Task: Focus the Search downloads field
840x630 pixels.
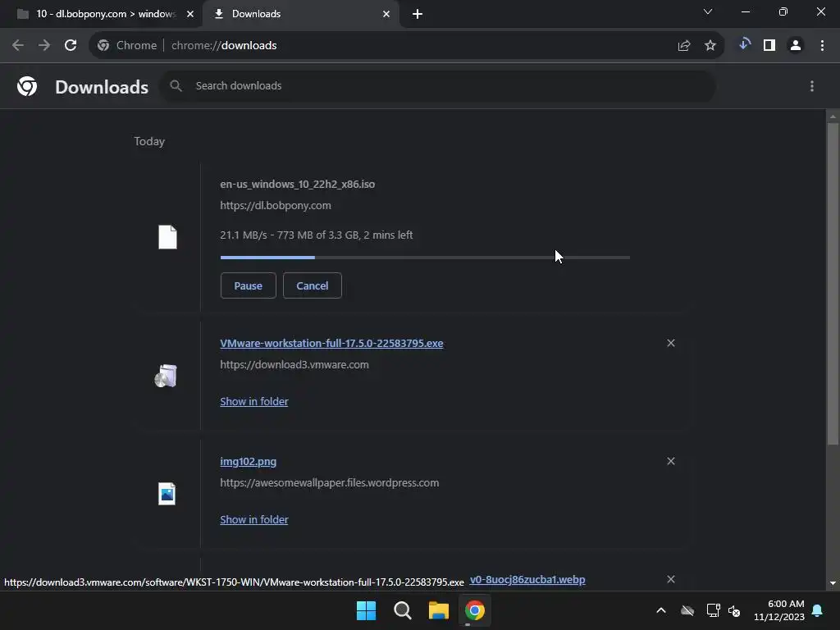Action: pyautogui.click(x=437, y=85)
